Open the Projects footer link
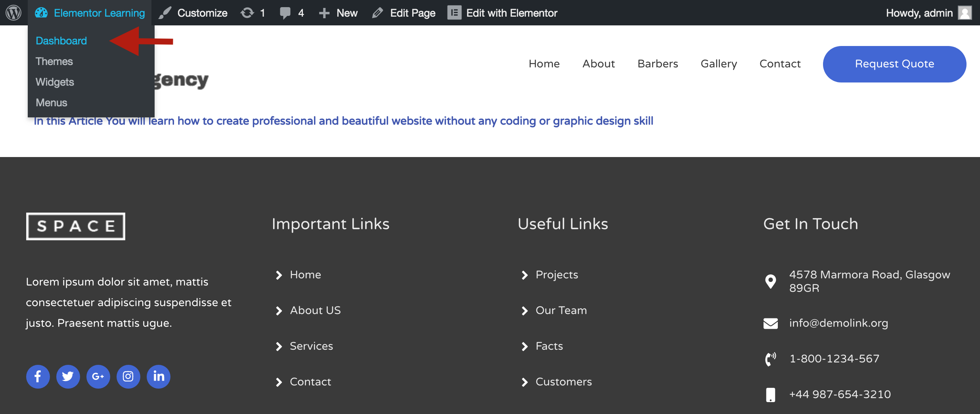 point(557,275)
